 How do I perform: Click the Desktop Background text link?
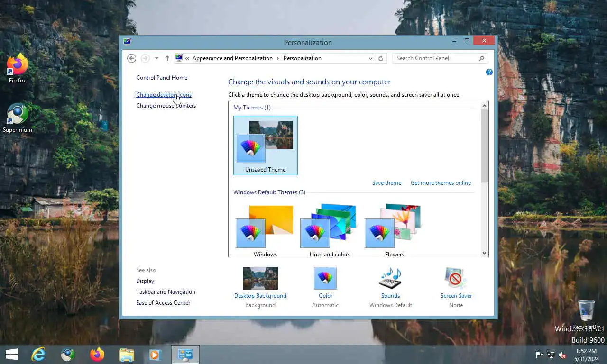tap(260, 296)
